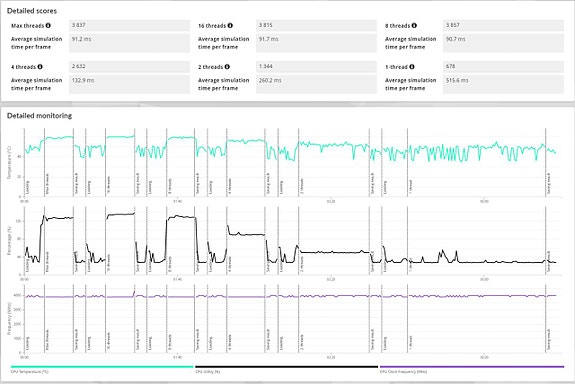This screenshot has width=575, height=384.
Task: Select the 1-thread score value 678
Action: [503, 66]
